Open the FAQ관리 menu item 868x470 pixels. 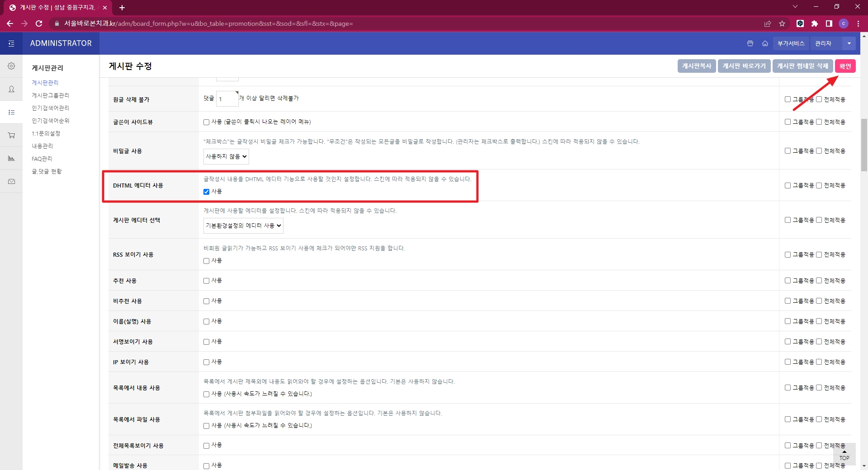pyautogui.click(x=42, y=159)
